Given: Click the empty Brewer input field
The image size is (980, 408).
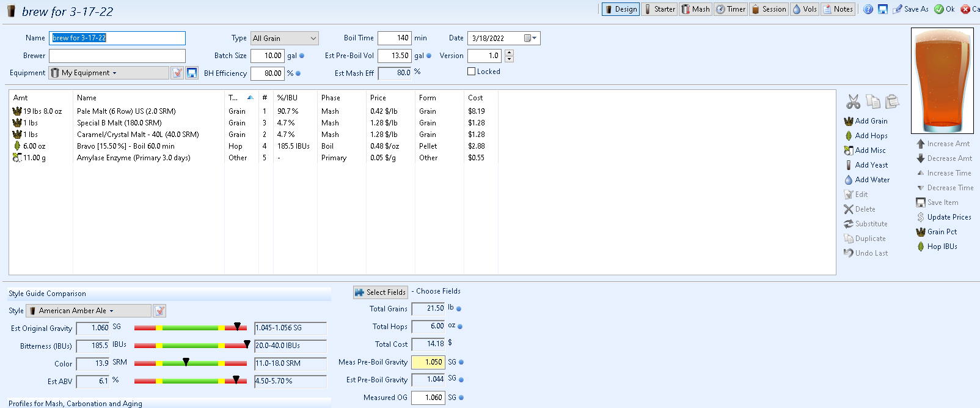Looking at the screenshot, I should coord(117,56).
